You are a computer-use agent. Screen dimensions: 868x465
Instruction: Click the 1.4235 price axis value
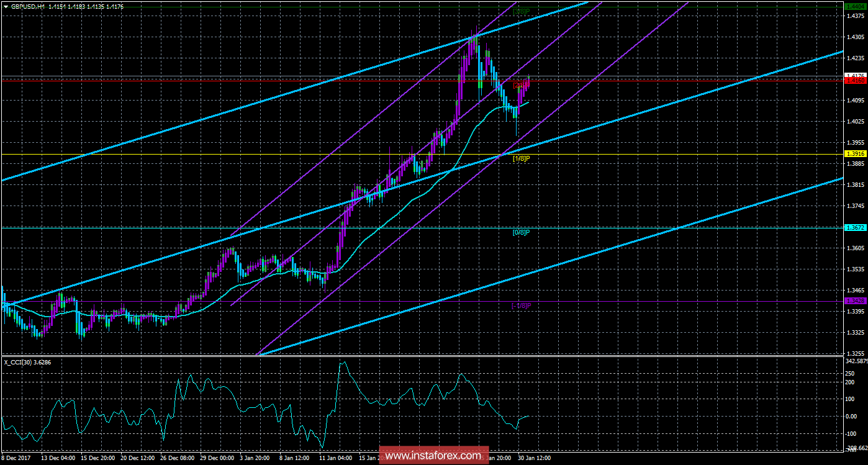[x=854, y=58]
